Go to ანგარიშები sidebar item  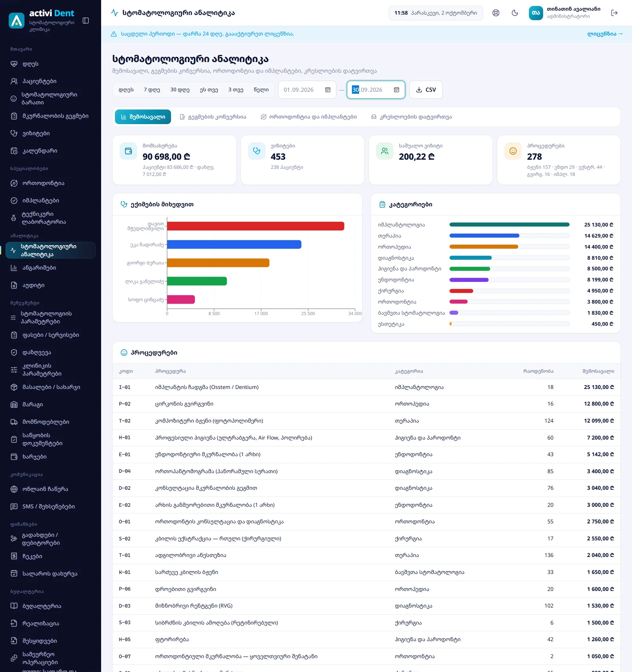click(51, 268)
